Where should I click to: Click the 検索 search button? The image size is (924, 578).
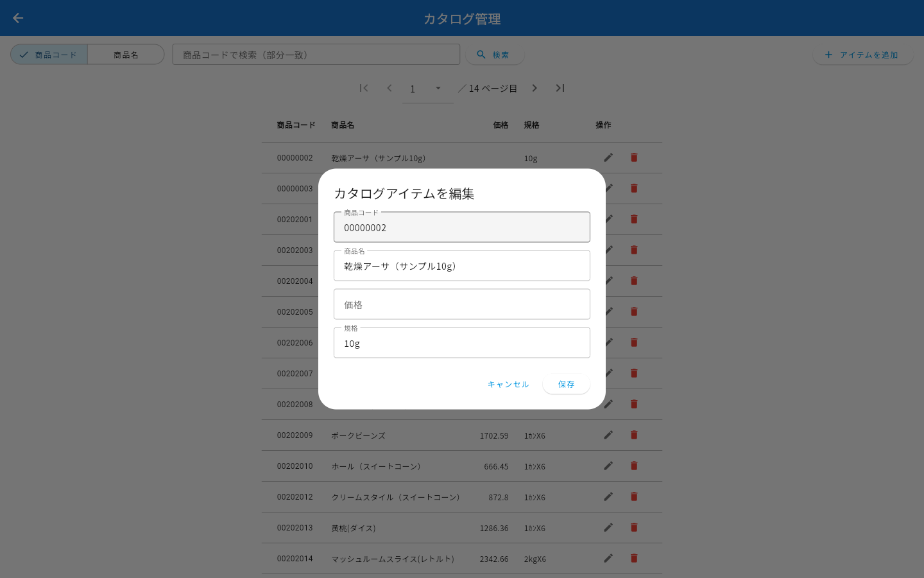coord(494,55)
